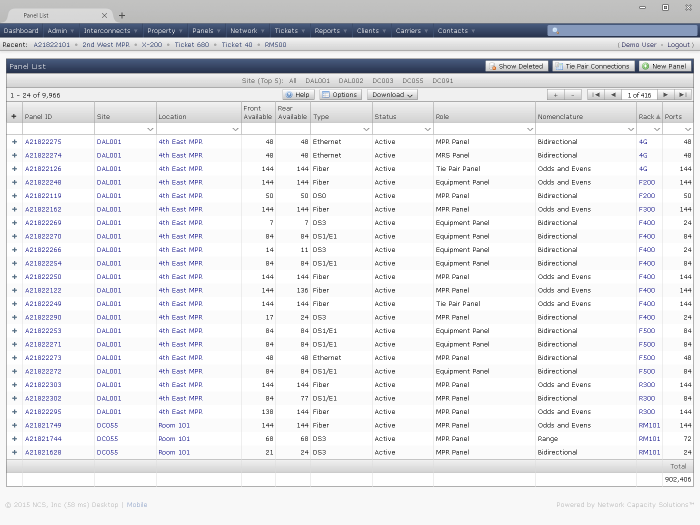Click the New Panel button
The image size is (700, 525).
click(664, 66)
